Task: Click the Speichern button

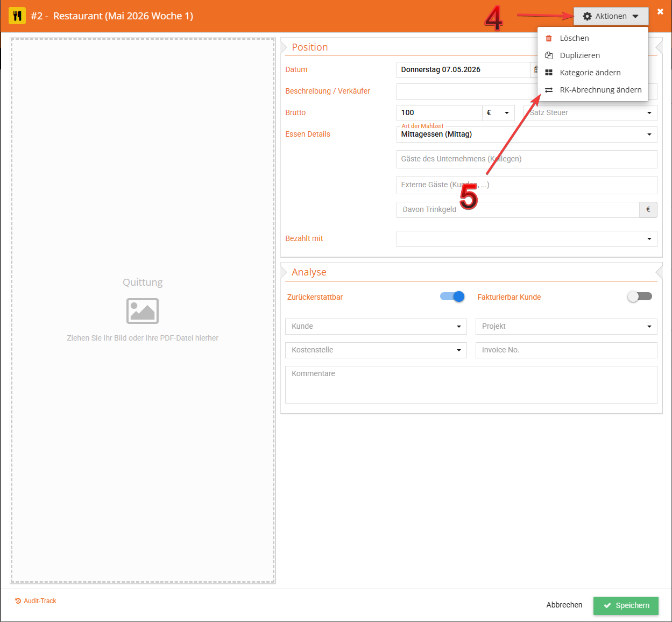Action: click(626, 605)
